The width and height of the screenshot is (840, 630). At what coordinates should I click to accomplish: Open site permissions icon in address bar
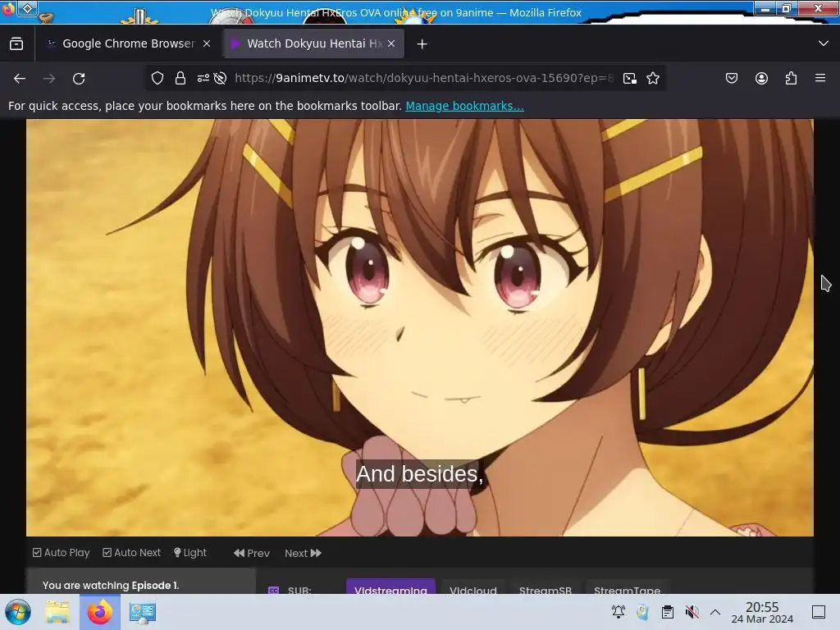(203, 78)
